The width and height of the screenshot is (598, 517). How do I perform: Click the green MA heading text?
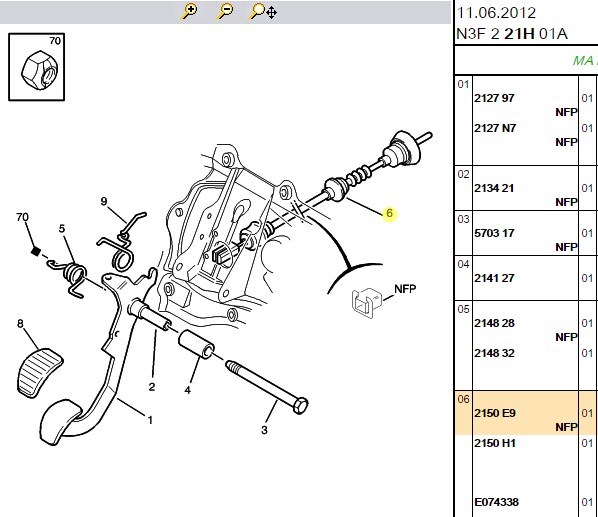click(x=585, y=61)
